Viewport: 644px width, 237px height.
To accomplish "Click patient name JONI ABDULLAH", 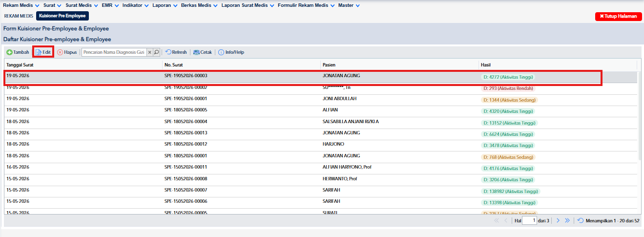I will click(x=339, y=99).
